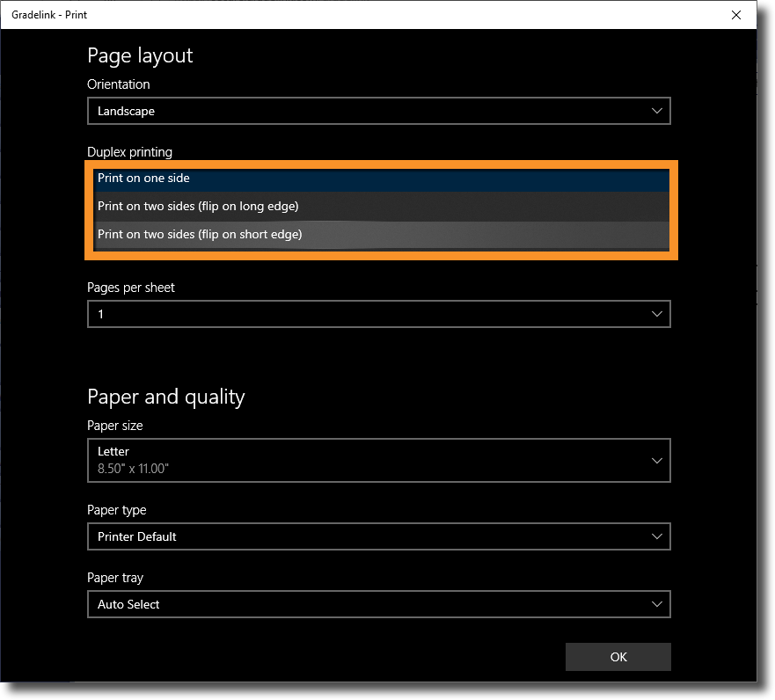Open the Landscape orientation combo box
Screen dimensions: 775x700
(x=378, y=112)
